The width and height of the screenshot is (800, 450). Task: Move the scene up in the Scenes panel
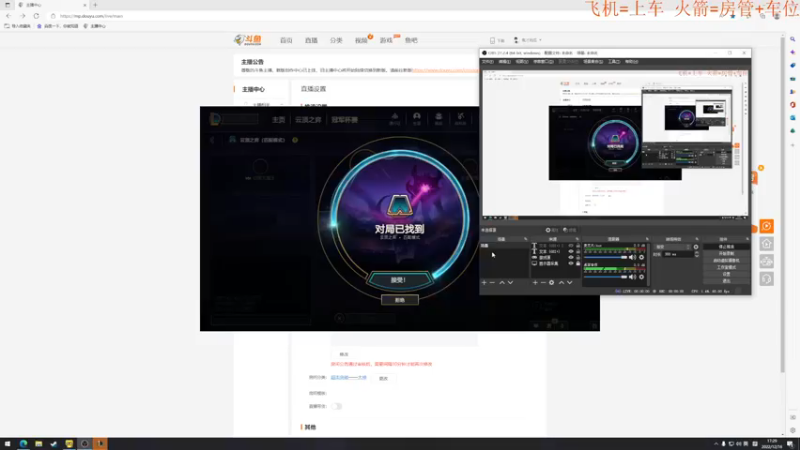coord(502,283)
